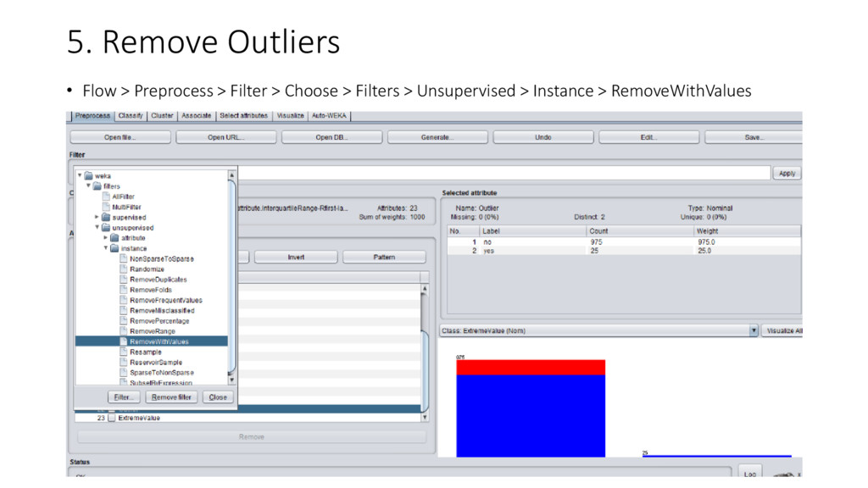Click the RemoveFrequentValues file icon

tap(124, 300)
